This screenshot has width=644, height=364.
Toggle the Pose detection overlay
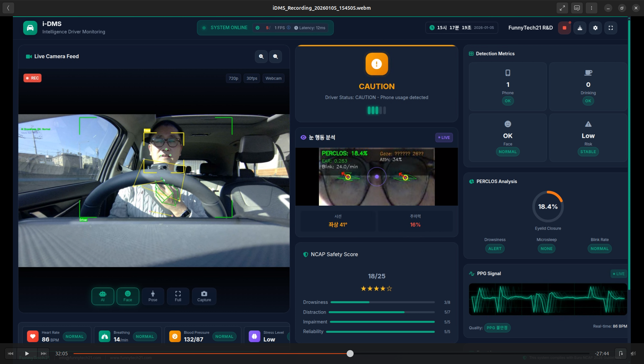click(x=153, y=296)
